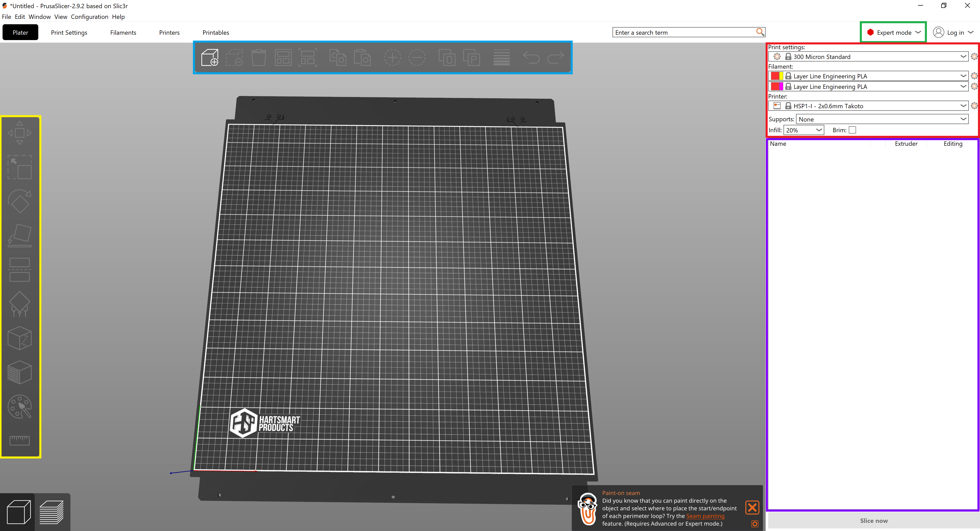980x531 pixels.
Task: Select the Move tool in left toolbar
Action: 20,133
